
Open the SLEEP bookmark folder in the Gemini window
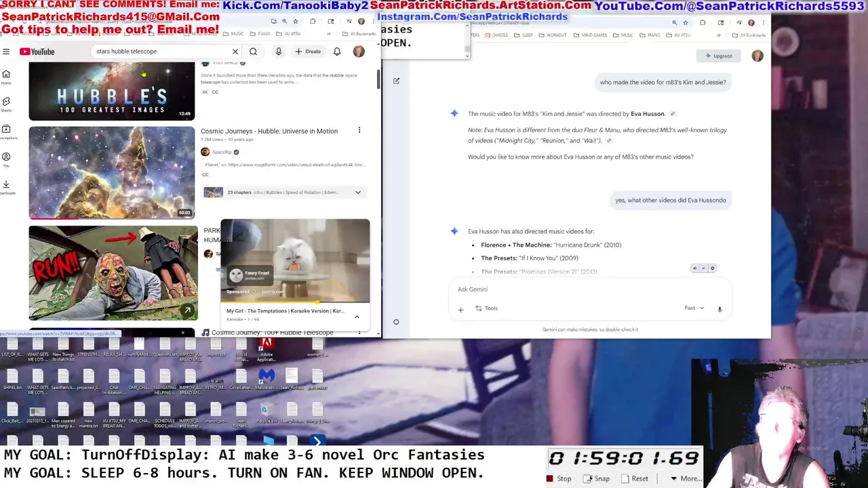(x=523, y=35)
